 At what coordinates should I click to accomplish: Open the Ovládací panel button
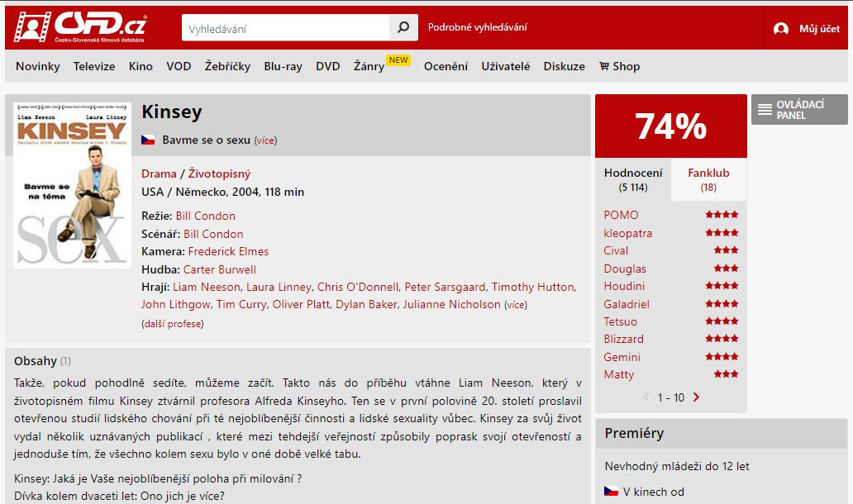tap(799, 109)
